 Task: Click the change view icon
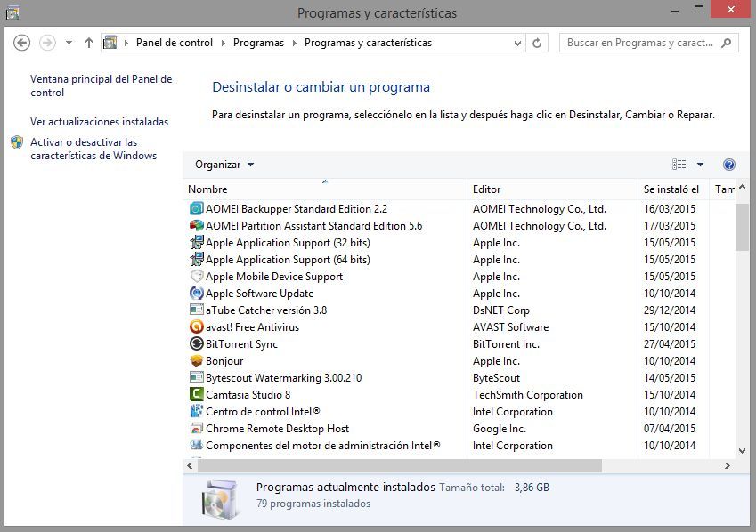coord(679,165)
